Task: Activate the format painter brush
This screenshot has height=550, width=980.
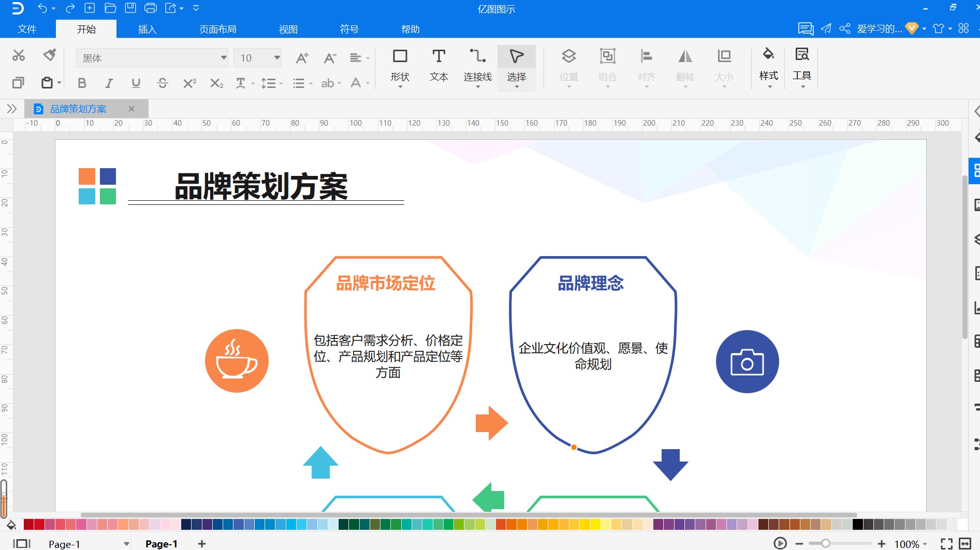Action: coord(50,55)
